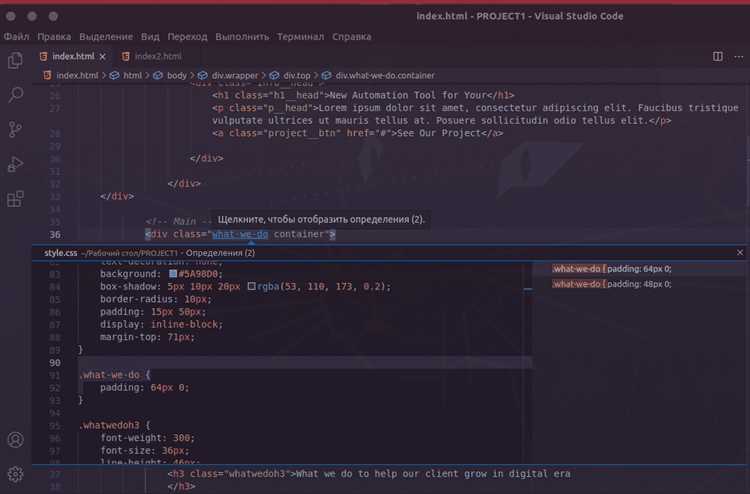Click the .what-we-do selector in peek editor
This screenshot has width=750, height=494.
(109, 375)
